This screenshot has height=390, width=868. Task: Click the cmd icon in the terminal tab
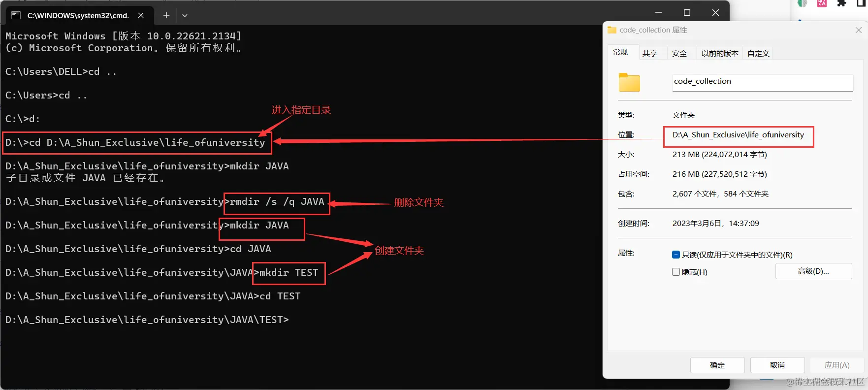point(16,15)
